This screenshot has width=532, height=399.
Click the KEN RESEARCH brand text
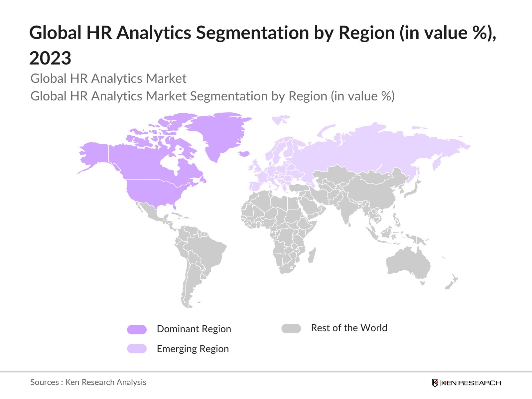(x=471, y=383)
